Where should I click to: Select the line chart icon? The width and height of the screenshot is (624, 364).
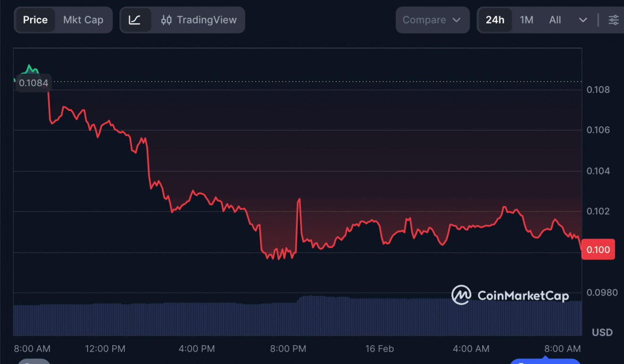(x=135, y=20)
